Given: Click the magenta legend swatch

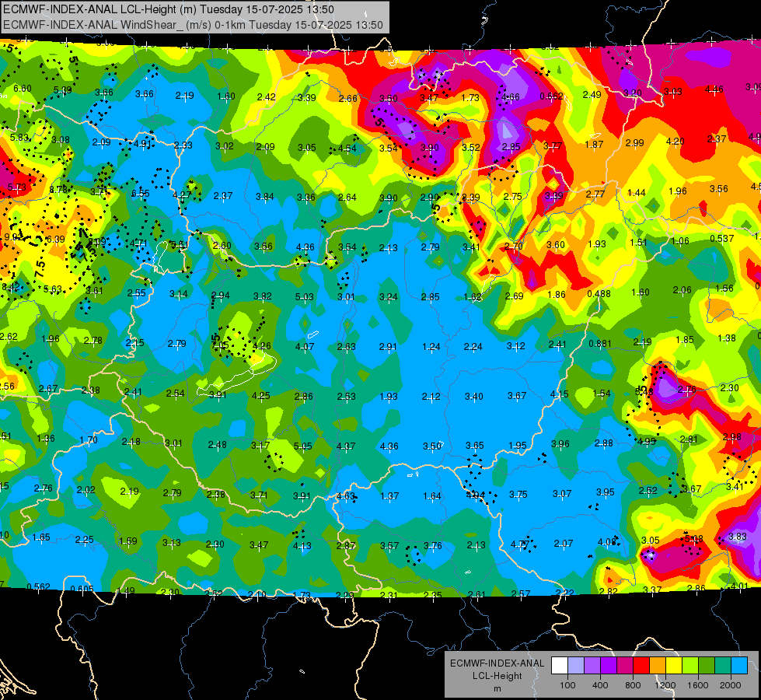Looking at the screenshot, I should tap(625, 665).
